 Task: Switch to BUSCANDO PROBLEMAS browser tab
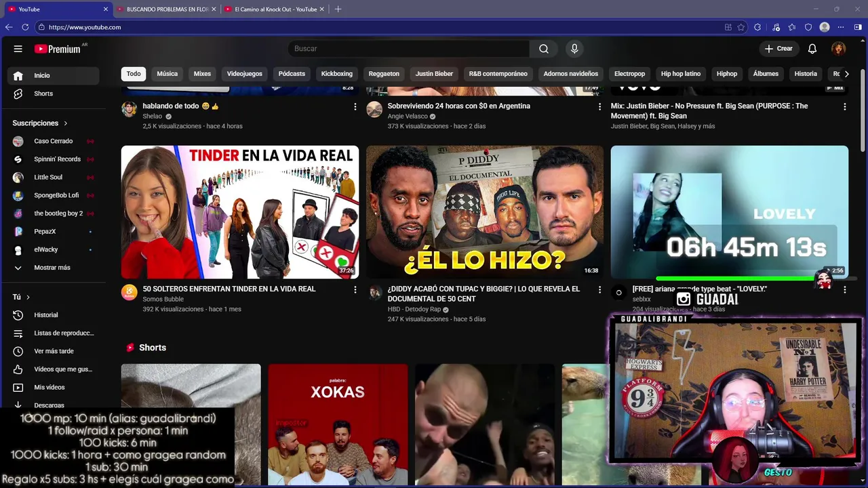(167, 9)
